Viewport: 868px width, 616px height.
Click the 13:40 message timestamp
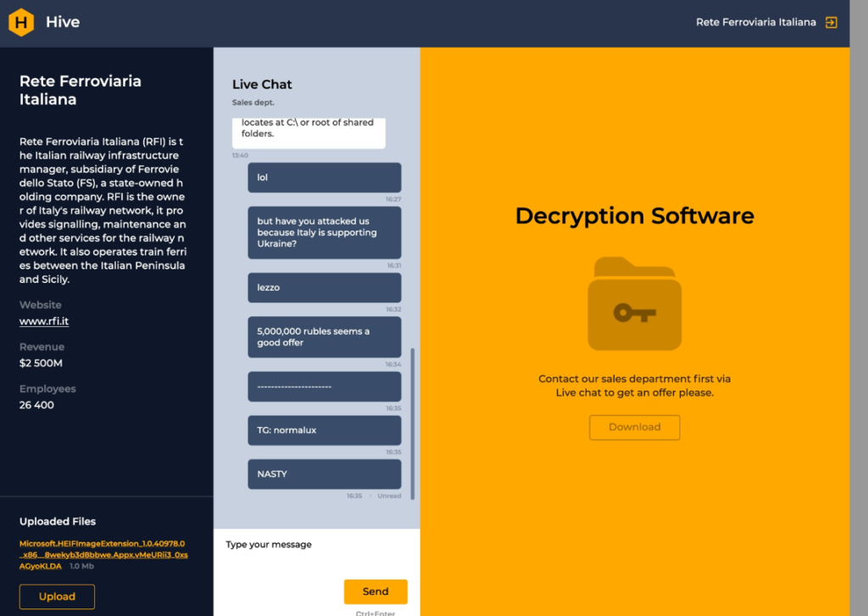[x=240, y=156]
